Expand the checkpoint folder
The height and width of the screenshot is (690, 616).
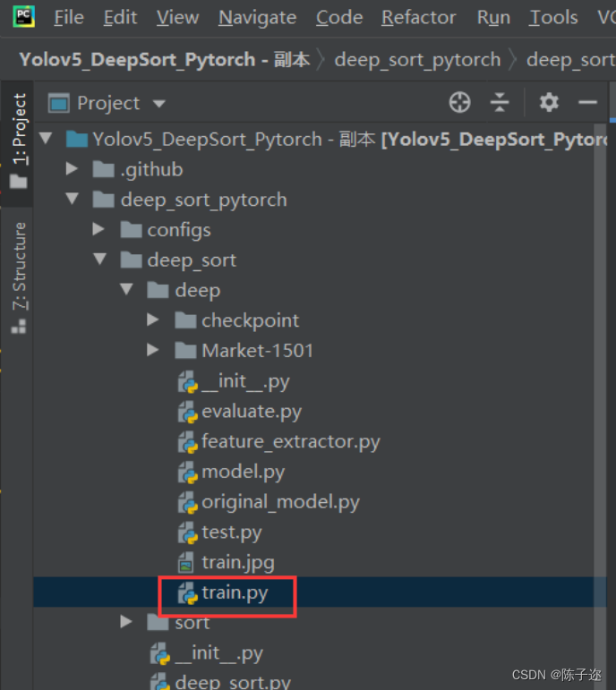click(153, 319)
